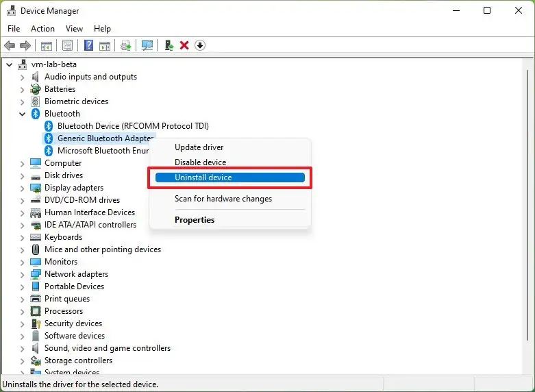This screenshot has height=392, width=535.
Task: Minimize the Device Manager window
Action: pos(456,10)
